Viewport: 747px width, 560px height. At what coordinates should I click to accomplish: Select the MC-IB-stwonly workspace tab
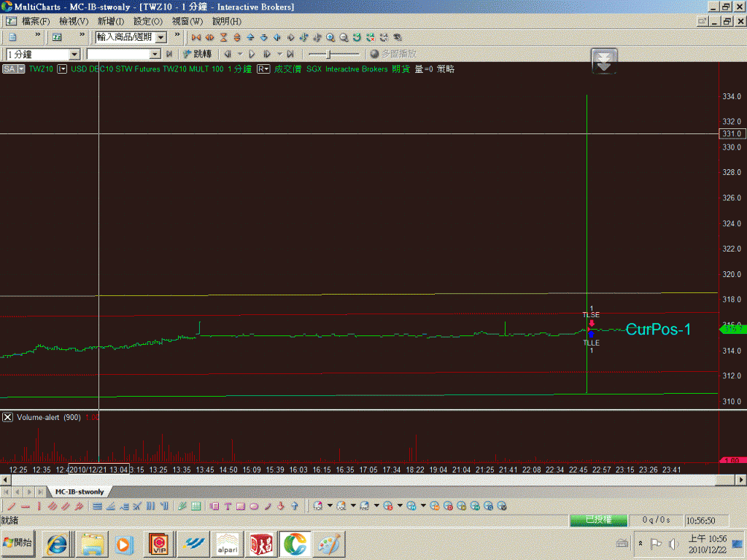click(x=80, y=491)
